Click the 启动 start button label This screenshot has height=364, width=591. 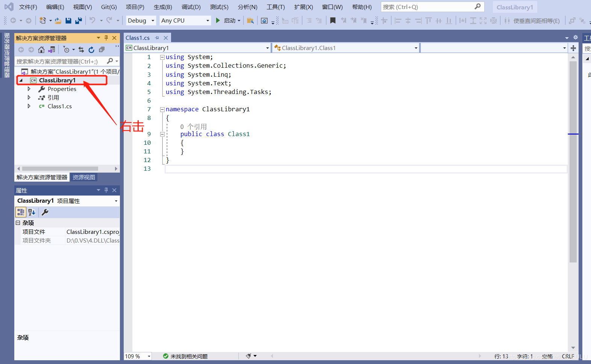(230, 21)
